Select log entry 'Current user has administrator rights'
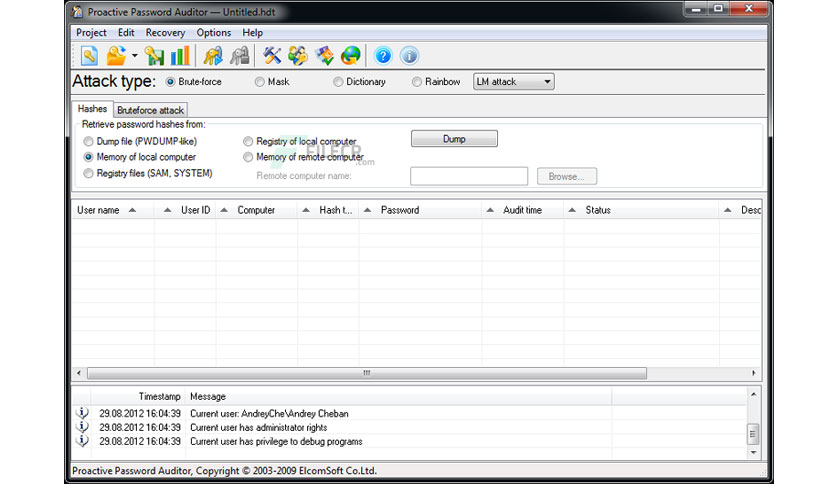836x484 pixels. pyautogui.click(x=259, y=427)
